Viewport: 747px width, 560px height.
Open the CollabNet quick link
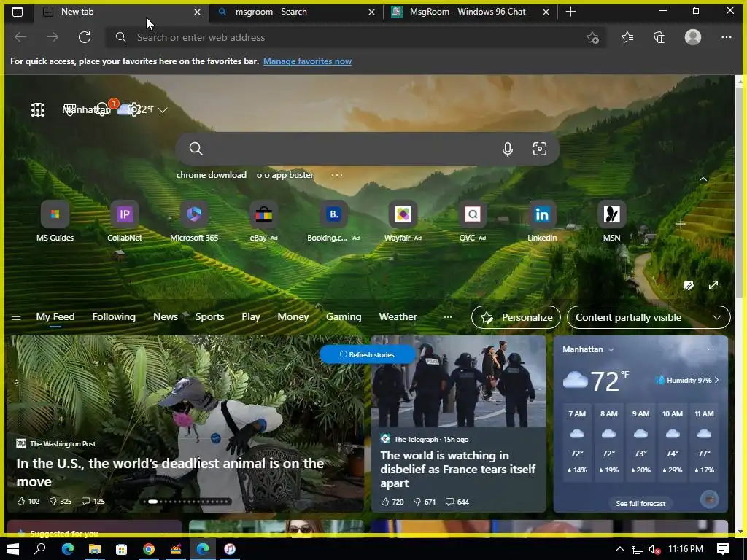point(124,221)
